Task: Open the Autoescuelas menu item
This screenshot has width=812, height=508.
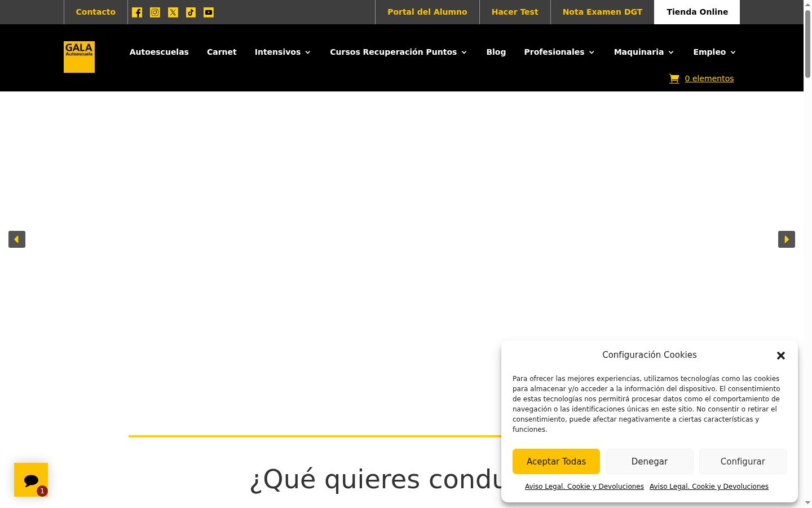Action: click(x=159, y=52)
